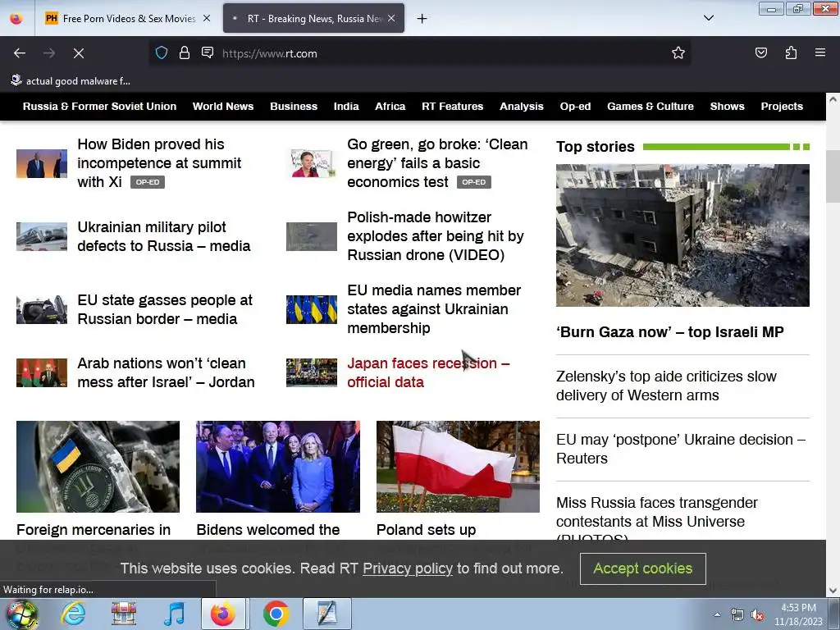Show hidden system tray icons

point(717,614)
